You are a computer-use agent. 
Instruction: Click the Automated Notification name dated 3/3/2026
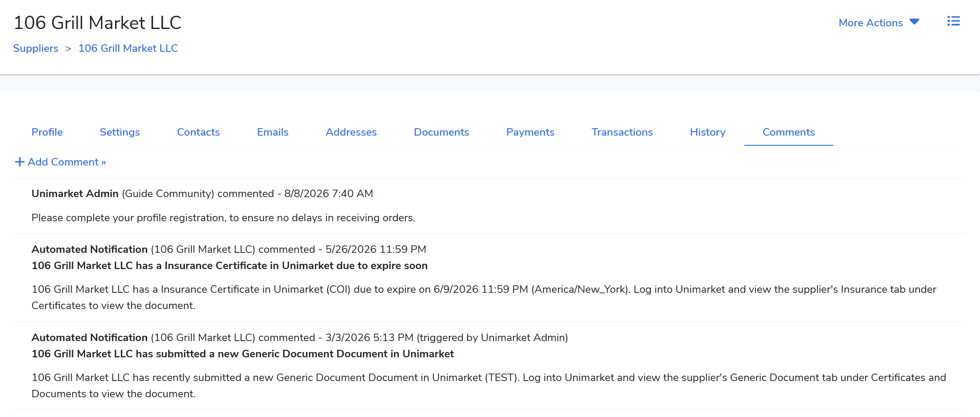(90, 338)
